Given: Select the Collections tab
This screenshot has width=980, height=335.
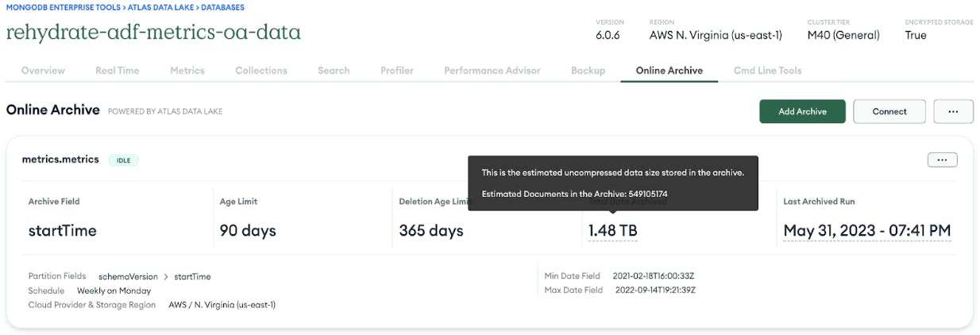Looking at the screenshot, I should tap(260, 71).
